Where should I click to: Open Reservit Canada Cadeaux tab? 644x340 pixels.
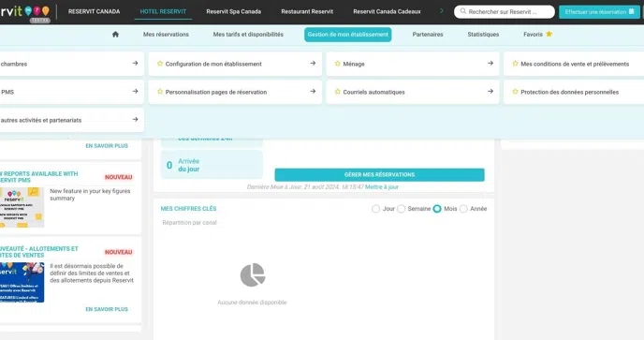coord(387,11)
